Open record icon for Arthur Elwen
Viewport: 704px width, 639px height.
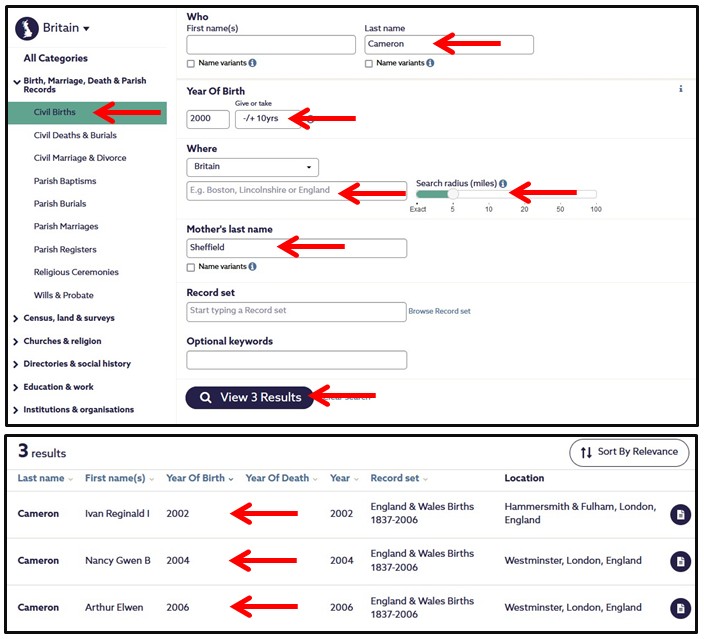tap(680, 608)
